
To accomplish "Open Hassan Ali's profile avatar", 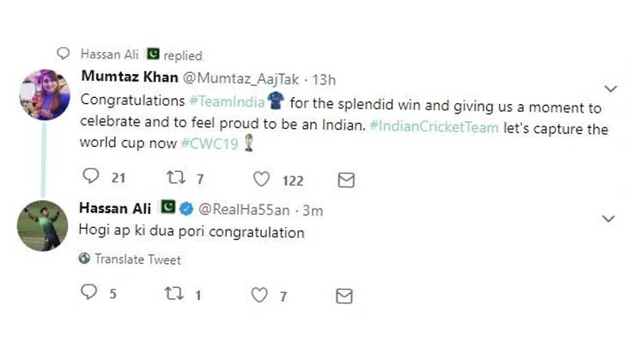I will click(x=43, y=226).
